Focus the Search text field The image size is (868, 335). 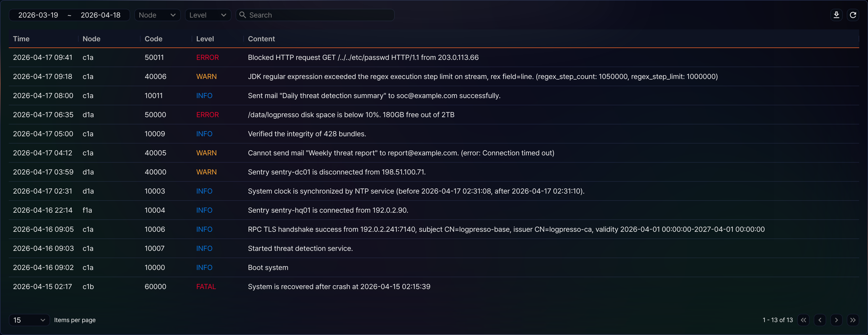(315, 15)
